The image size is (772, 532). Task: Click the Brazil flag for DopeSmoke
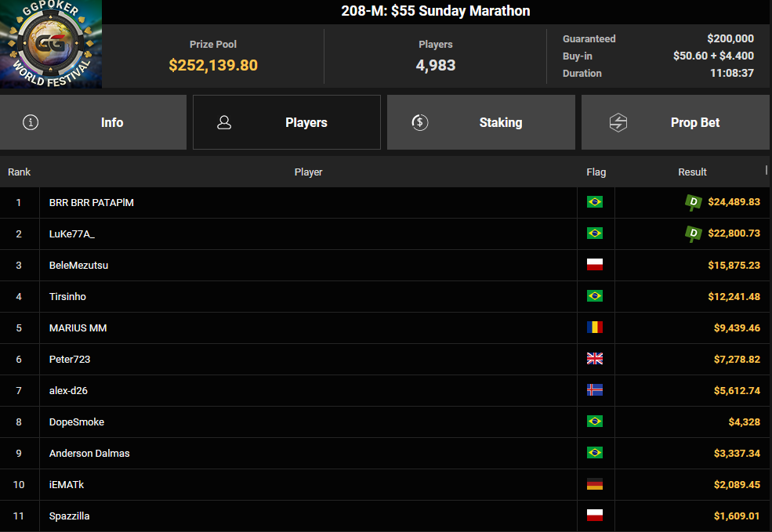pyautogui.click(x=595, y=422)
